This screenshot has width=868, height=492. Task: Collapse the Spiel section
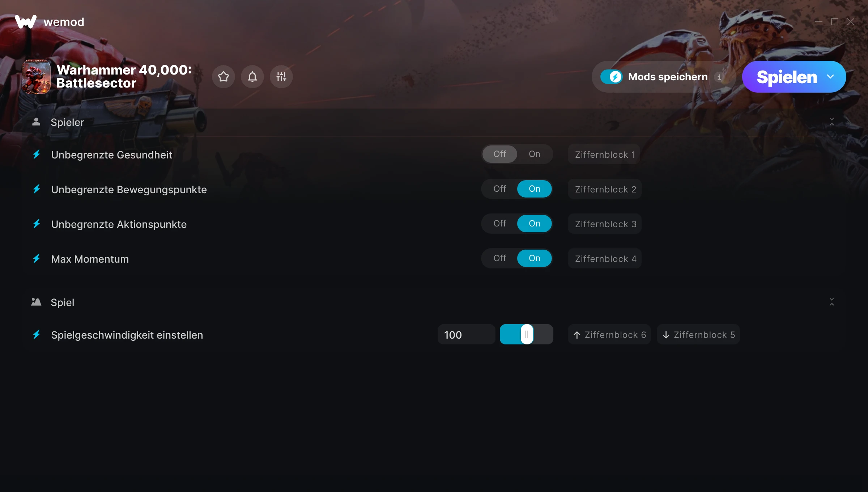[x=831, y=302]
